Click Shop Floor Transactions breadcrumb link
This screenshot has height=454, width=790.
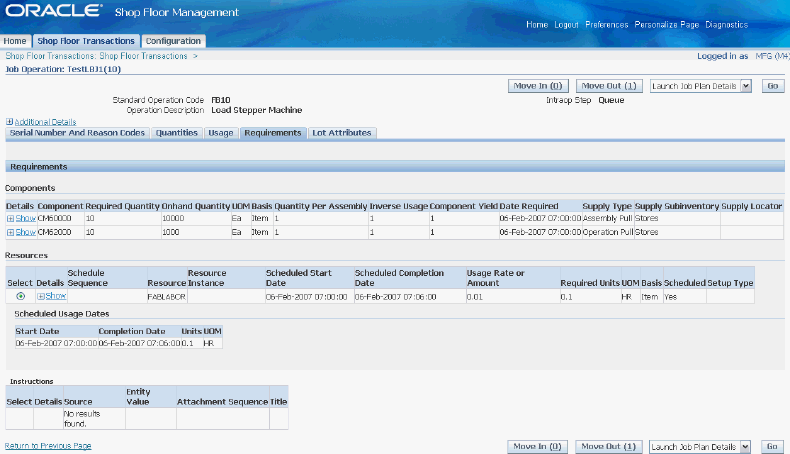tap(96, 56)
